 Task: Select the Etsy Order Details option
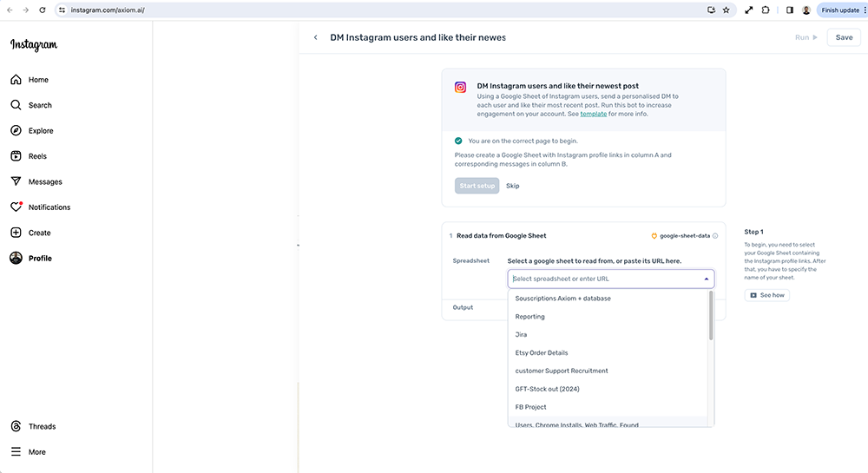(608, 353)
